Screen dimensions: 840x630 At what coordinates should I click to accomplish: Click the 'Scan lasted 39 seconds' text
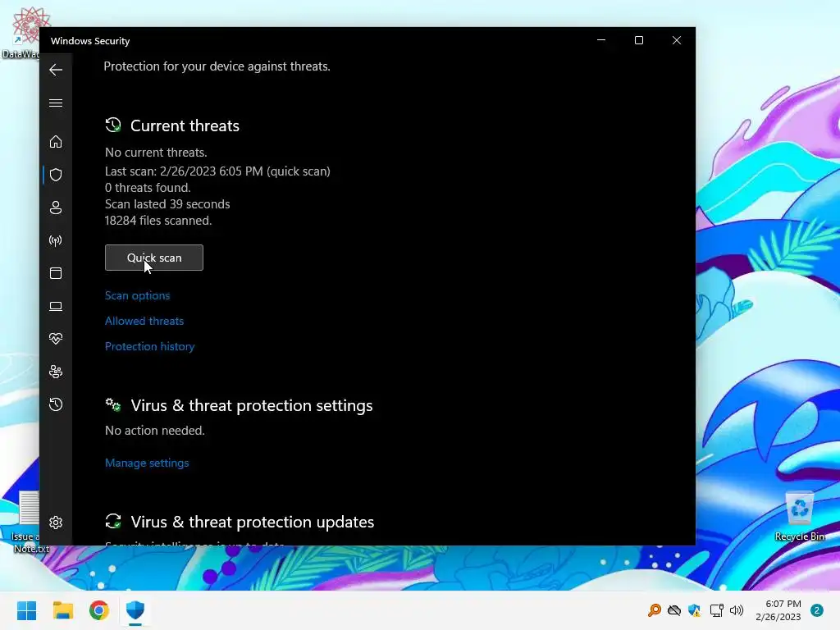[x=167, y=204]
